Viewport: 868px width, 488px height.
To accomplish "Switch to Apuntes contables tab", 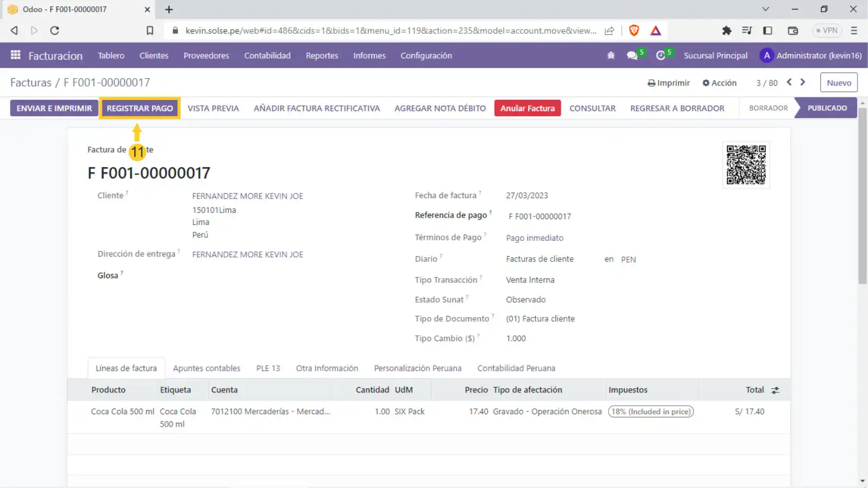I will click(x=206, y=368).
